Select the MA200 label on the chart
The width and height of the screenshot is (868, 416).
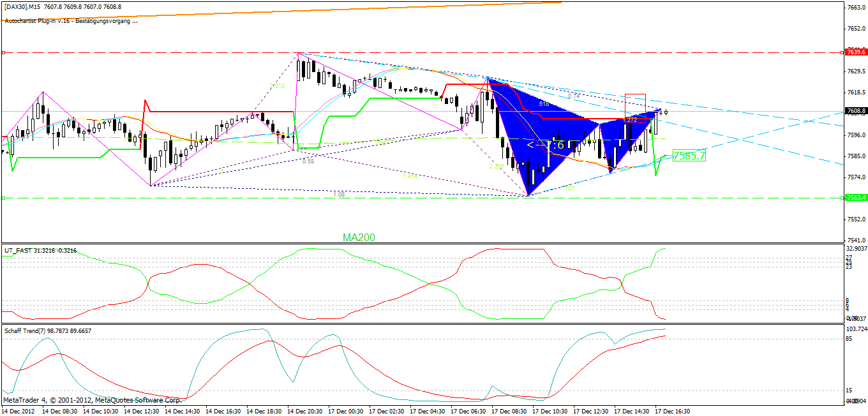pyautogui.click(x=357, y=237)
